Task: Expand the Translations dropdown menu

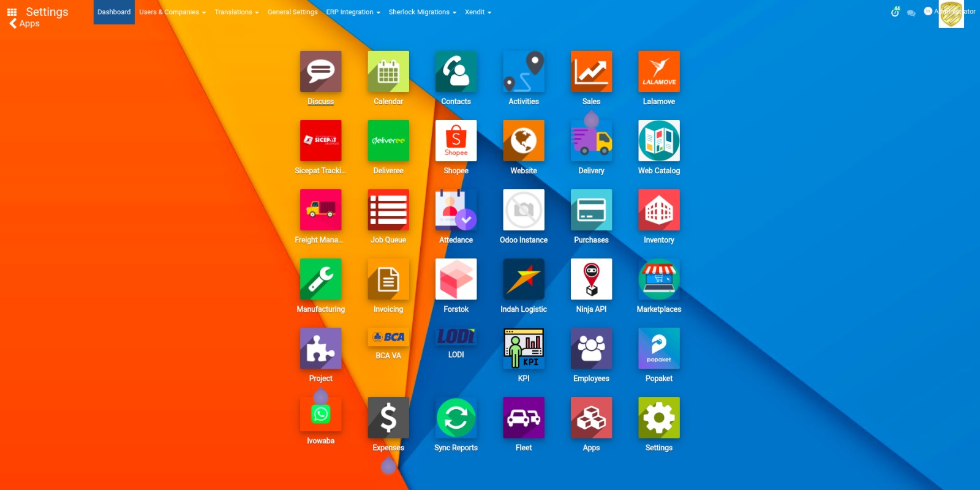Action: point(236,12)
